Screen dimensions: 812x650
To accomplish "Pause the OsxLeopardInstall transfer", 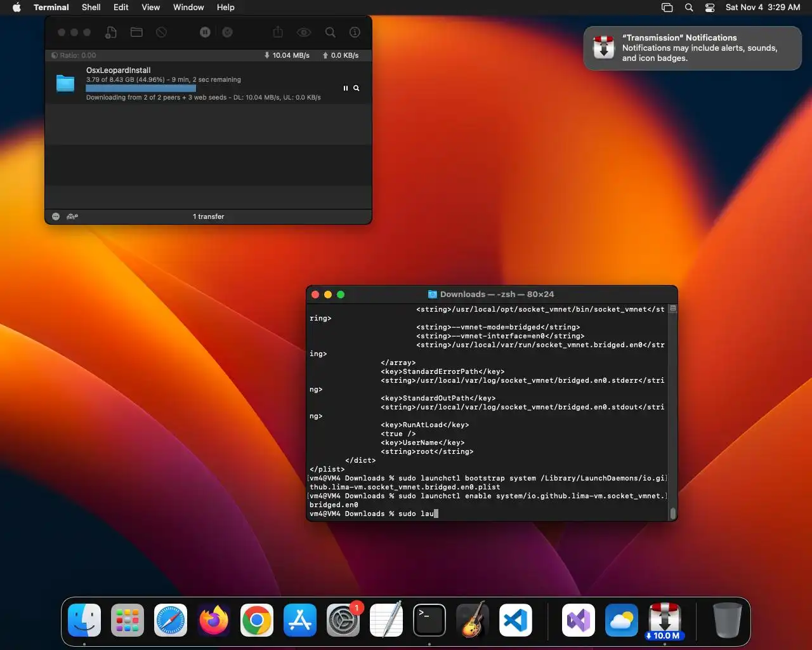I will [346, 88].
